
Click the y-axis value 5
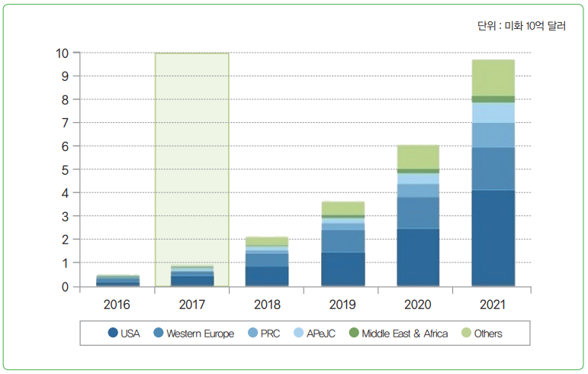click(x=66, y=170)
